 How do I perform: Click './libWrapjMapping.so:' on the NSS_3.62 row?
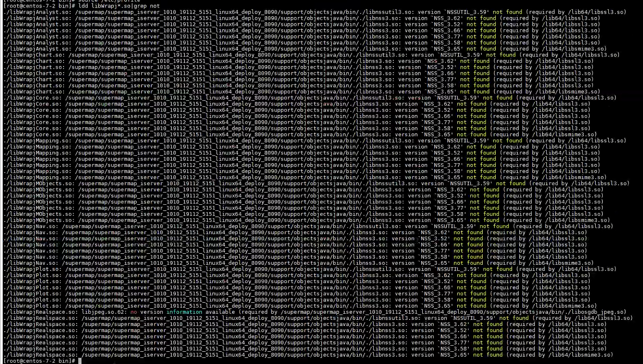click(x=37, y=147)
